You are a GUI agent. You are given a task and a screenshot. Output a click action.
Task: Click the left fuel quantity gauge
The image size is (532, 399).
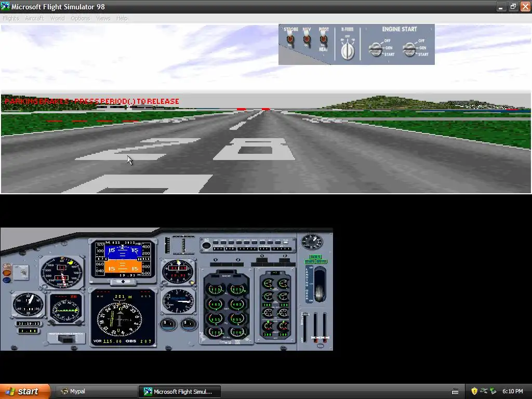point(168,324)
